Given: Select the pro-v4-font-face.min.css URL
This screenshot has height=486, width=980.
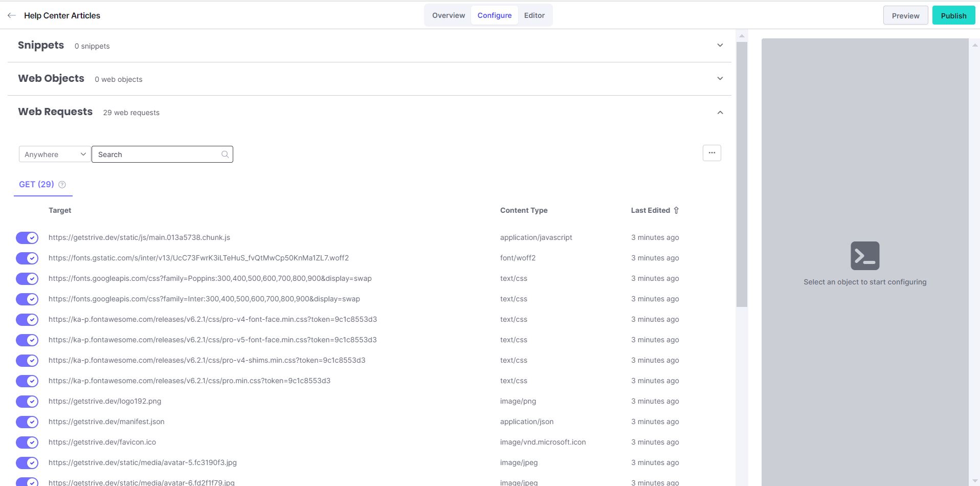Looking at the screenshot, I should [x=213, y=319].
